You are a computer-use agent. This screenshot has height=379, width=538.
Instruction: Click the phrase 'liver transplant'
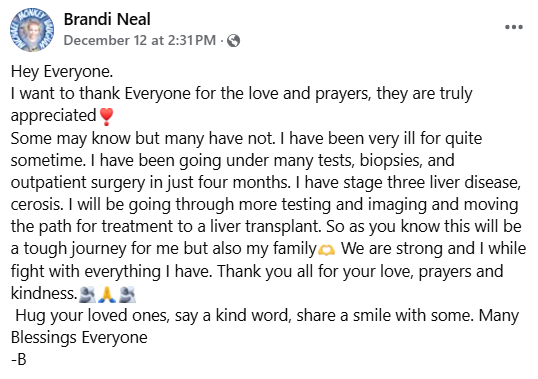coord(265,226)
